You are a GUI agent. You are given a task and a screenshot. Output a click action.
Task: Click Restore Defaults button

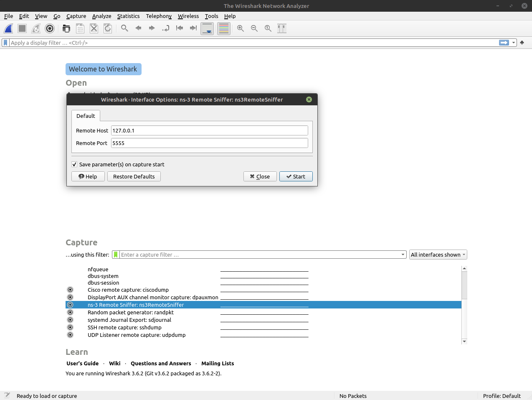pos(134,176)
